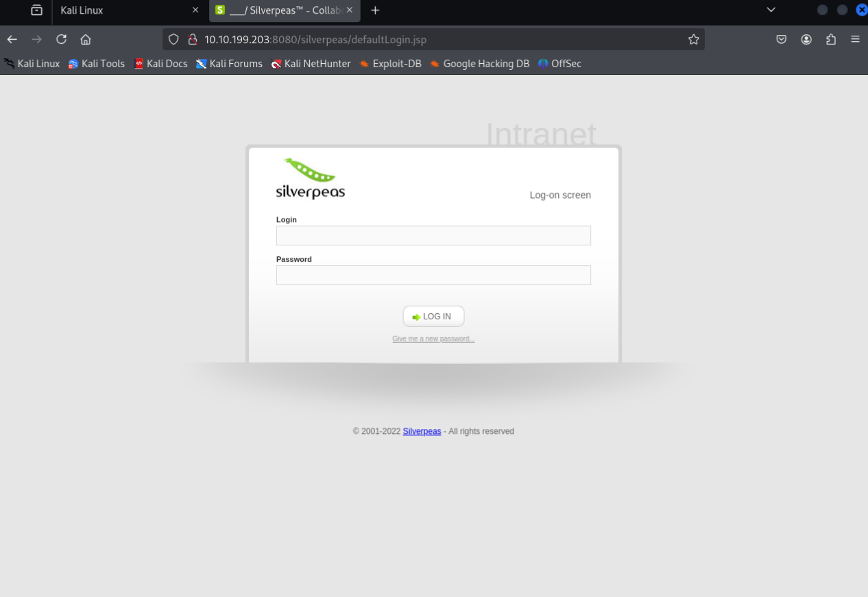868x597 pixels.
Task: Click the browser forward arrow
Action: coord(37,39)
